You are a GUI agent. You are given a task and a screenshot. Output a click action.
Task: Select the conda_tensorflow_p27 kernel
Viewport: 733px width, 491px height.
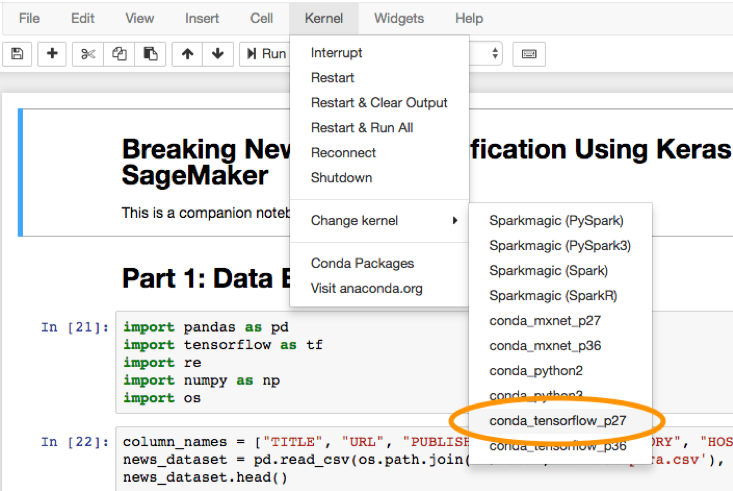[561, 421]
